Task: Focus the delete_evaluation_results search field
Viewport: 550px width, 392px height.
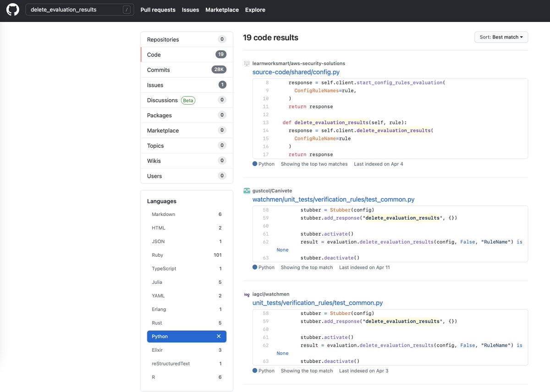Action: [x=80, y=10]
